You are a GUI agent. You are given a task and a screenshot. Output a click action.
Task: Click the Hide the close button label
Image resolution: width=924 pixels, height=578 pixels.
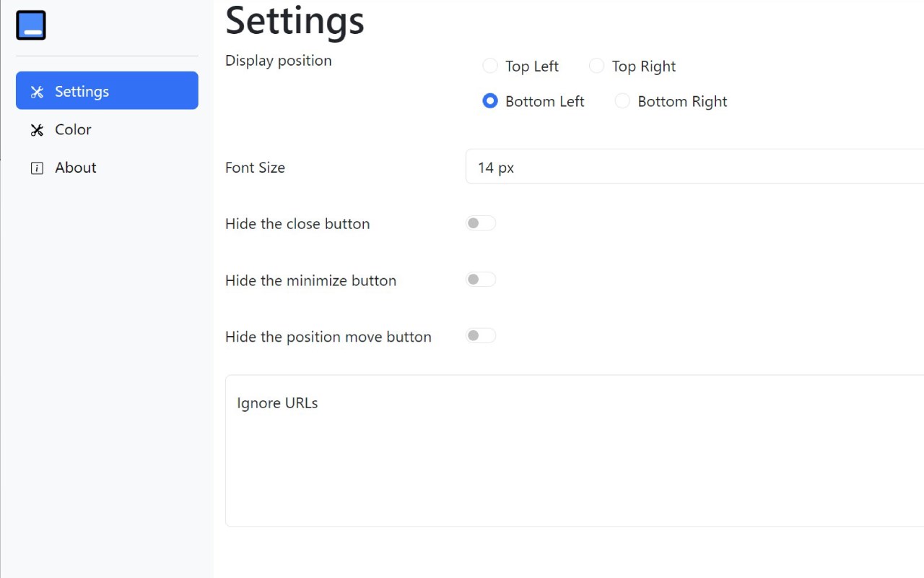click(297, 224)
